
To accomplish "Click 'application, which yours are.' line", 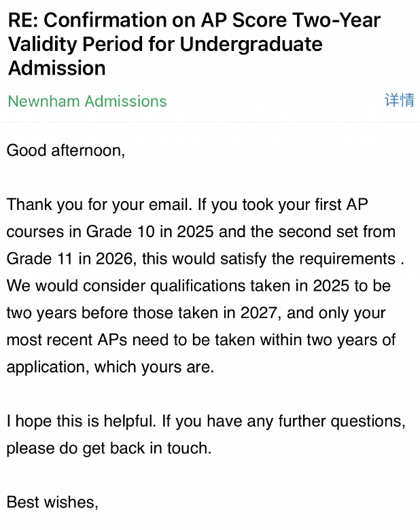I will [x=110, y=367].
